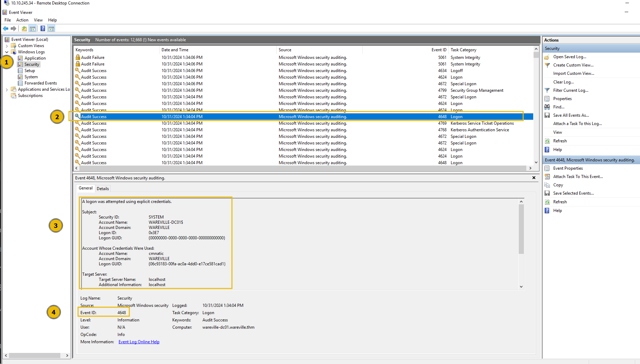Select the Forwarded Events log
Image resolution: width=640 pixels, height=364 pixels.
[x=41, y=83]
